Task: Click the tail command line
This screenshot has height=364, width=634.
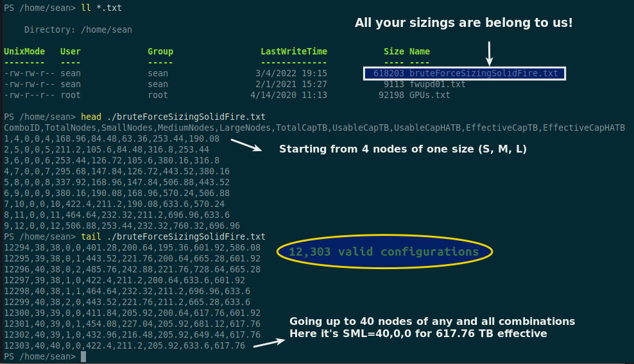Action: 135,236
